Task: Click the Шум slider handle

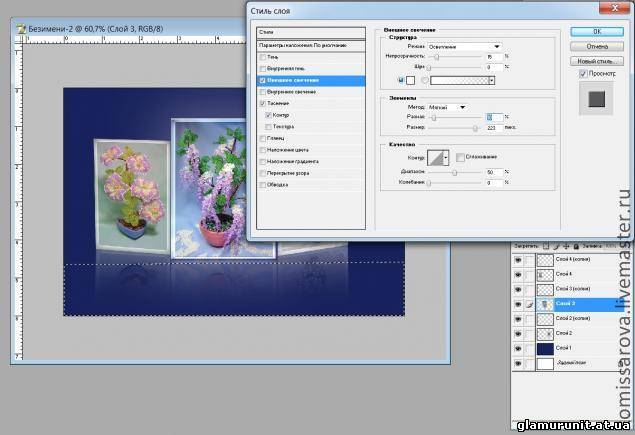Action: [x=429, y=67]
